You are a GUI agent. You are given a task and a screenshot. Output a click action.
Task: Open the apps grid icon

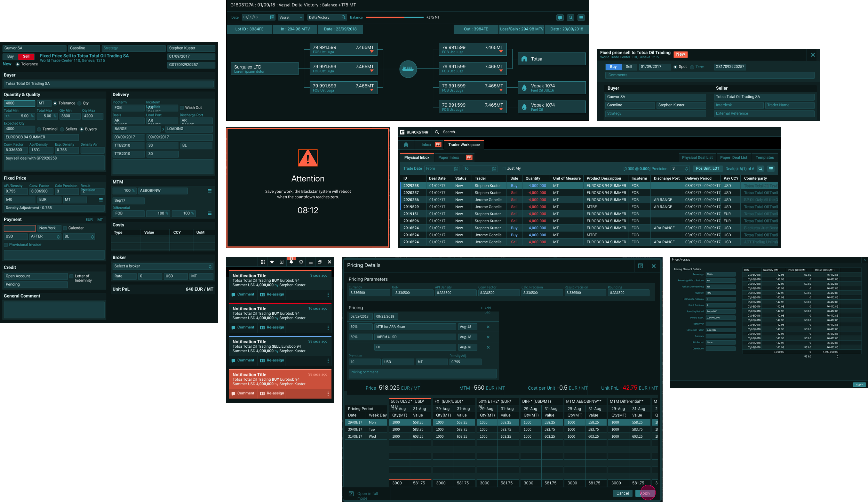263,262
